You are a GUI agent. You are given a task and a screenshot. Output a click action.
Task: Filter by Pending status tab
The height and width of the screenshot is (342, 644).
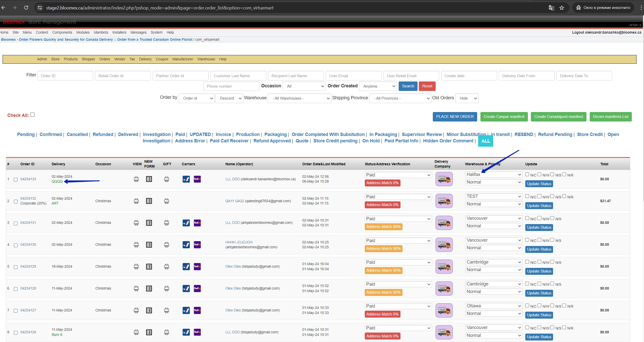(26, 134)
